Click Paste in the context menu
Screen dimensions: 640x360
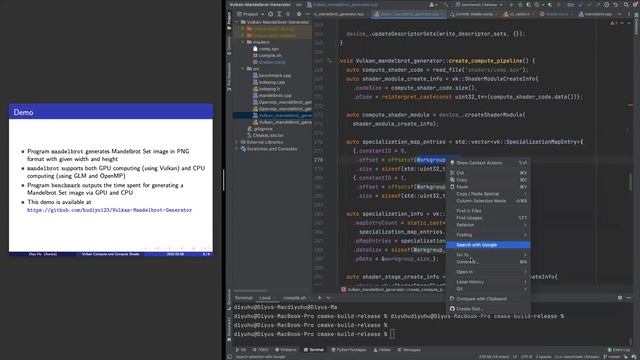click(x=488, y=187)
